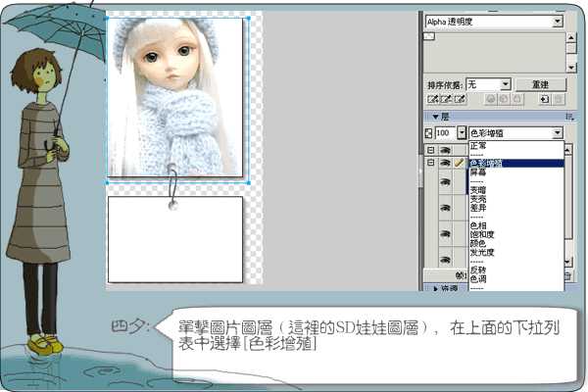588x392 pixels.
Task: Click the first eyedropper icon under sort row
Action: (x=432, y=99)
